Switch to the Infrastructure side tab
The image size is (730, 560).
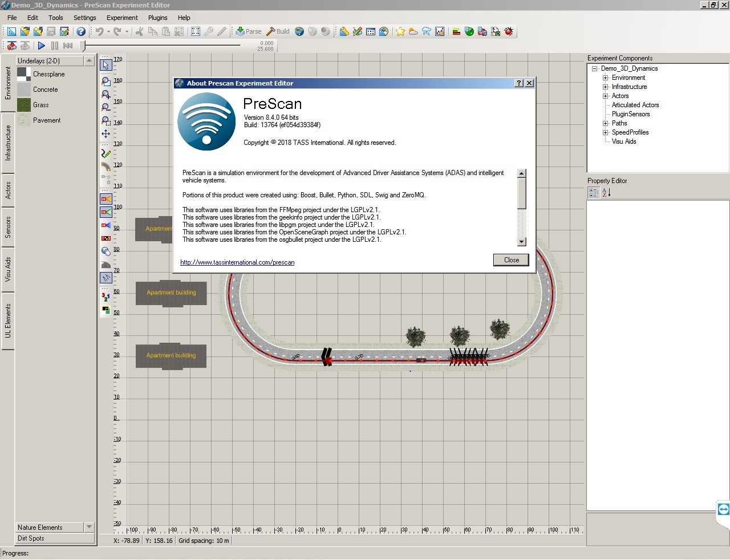(x=8, y=143)
